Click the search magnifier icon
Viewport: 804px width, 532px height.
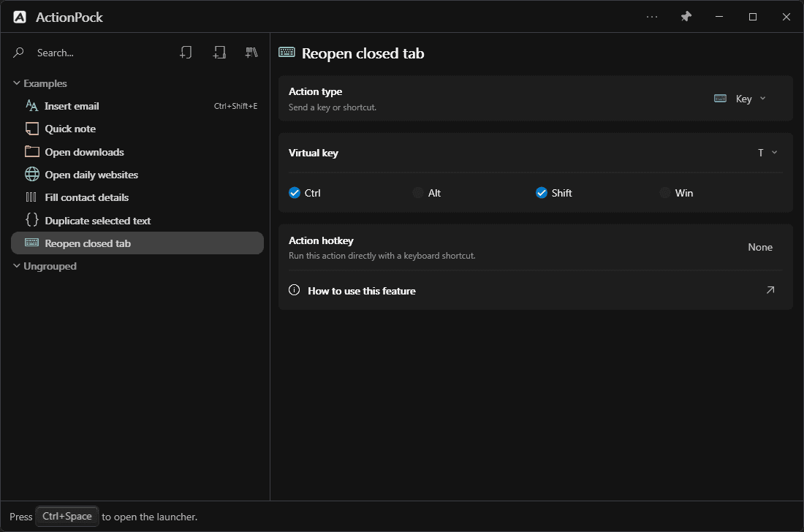(18, 53)
